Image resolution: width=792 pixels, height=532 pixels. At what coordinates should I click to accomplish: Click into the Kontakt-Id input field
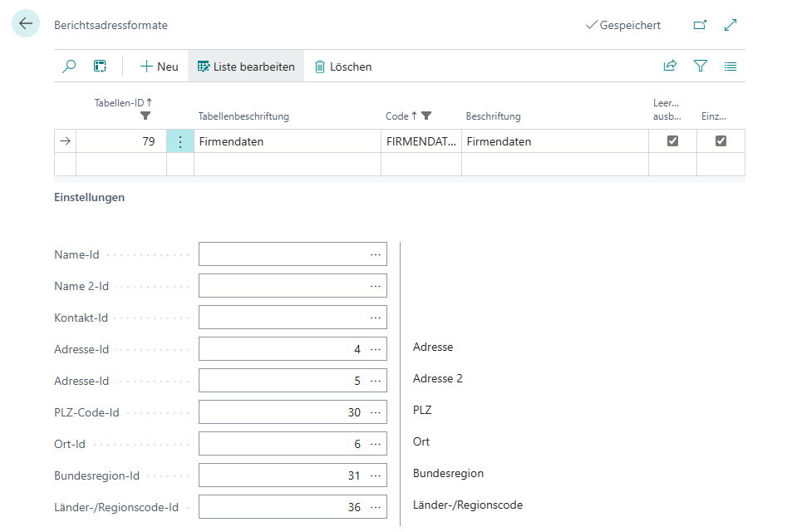(x=283, y=318)
